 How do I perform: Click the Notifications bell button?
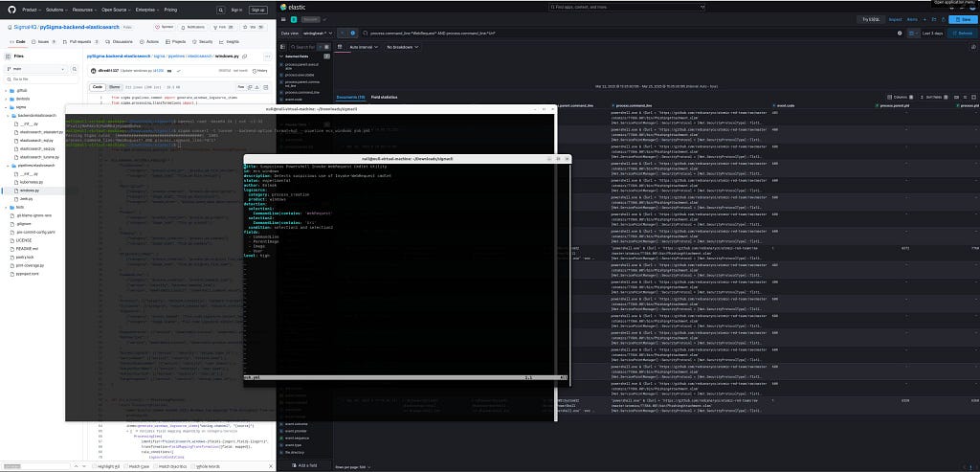pos(193,28)
